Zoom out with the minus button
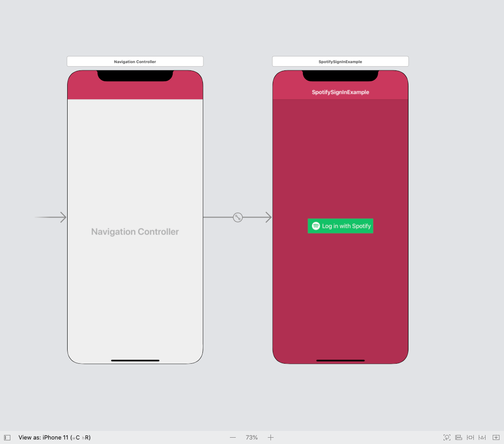The image size is (504, 444). pos(233,438)
